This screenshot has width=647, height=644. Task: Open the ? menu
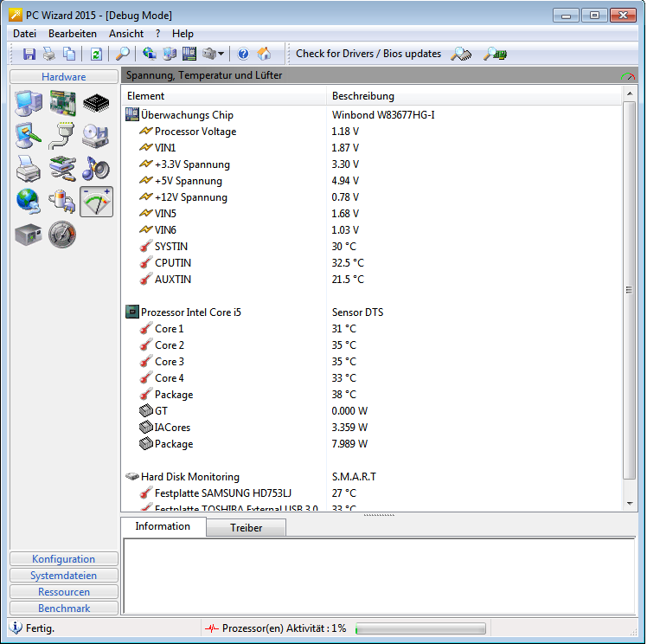point(158,34)
